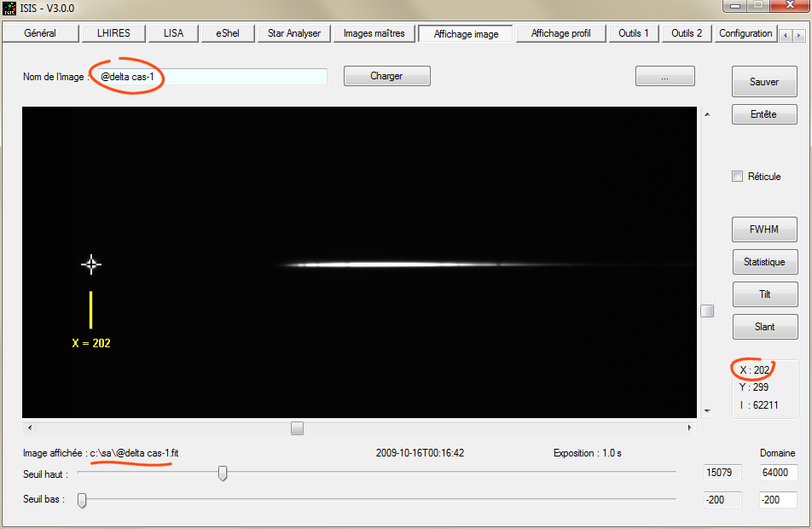Screen dimensions: 812x529
Task: Select the Star Analyser tab
Action: pos(294,33)
